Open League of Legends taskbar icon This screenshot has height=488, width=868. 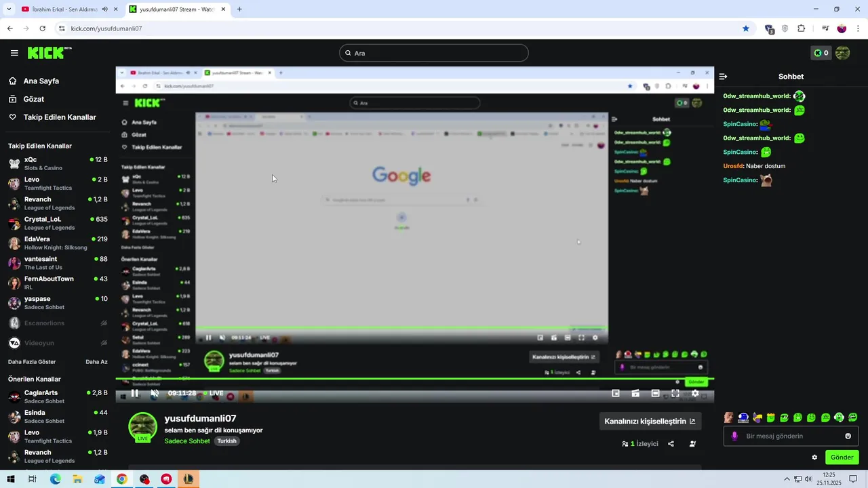click(x=189, y=479)
